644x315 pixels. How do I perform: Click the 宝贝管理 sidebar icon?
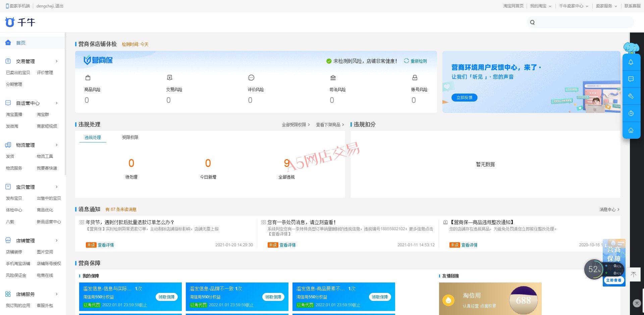click(8, 187)
